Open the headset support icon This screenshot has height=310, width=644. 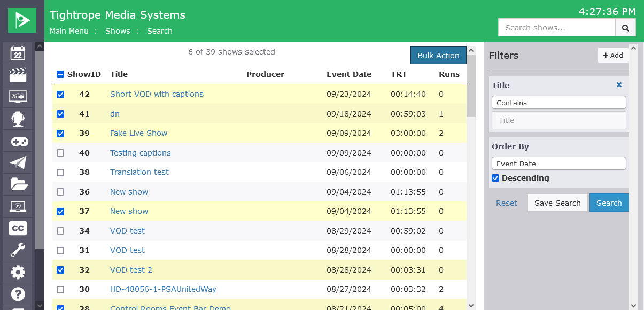(18, 119)
